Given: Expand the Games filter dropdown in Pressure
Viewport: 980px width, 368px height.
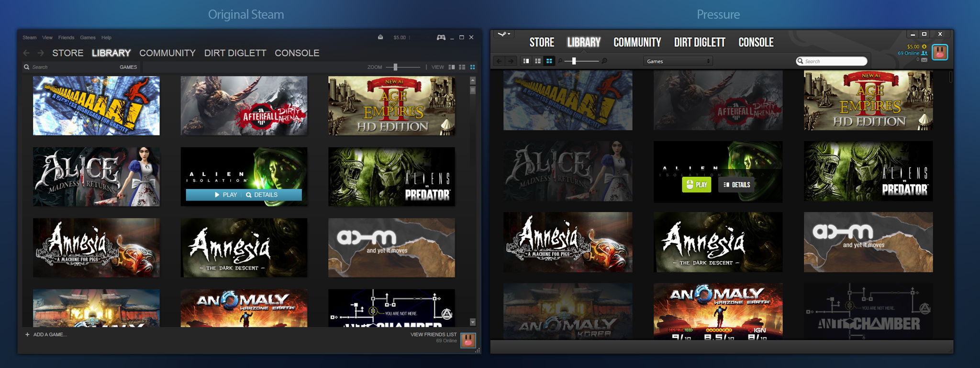Looking at the screenshot, I should point(678,61).
